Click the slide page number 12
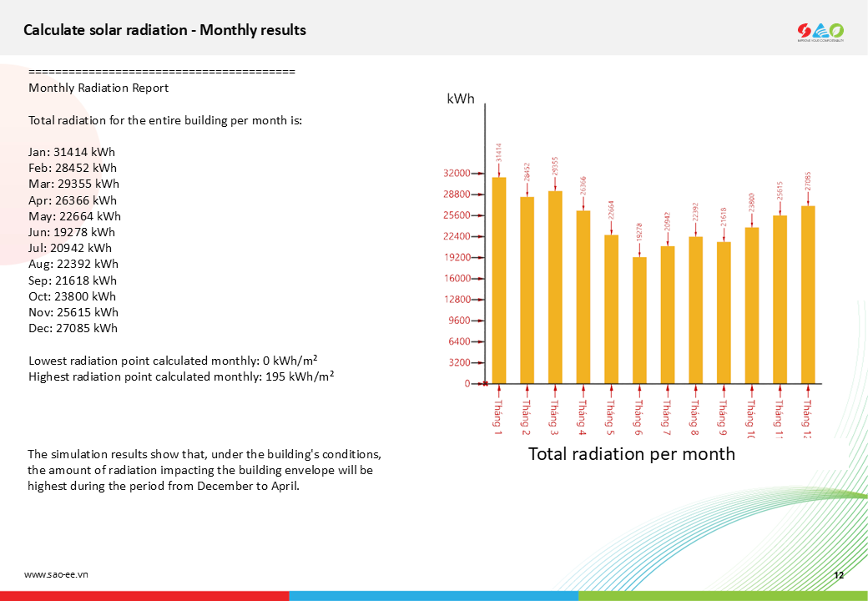Image resolution: width=868 pixels, height=601 pixels. [x=839, y=576]
